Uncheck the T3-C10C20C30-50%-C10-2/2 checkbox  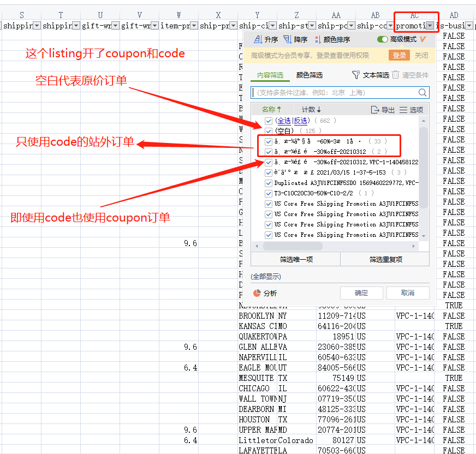(268, 193)
